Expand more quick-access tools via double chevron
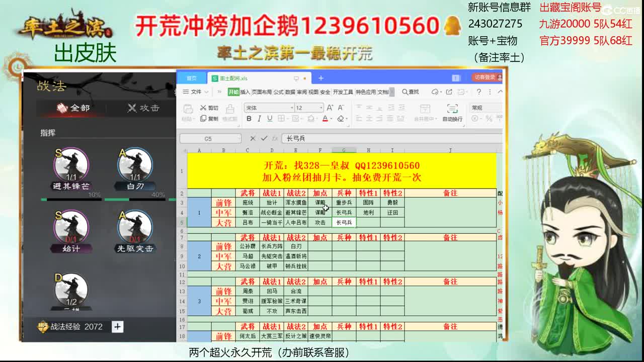The image size is (644, 362). click(x=219, y=92)
